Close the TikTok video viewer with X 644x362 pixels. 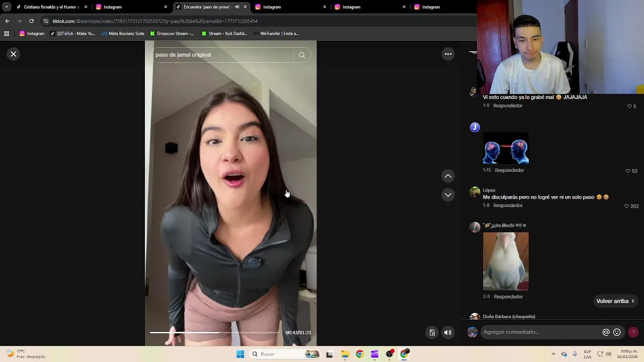coord(14,54)
